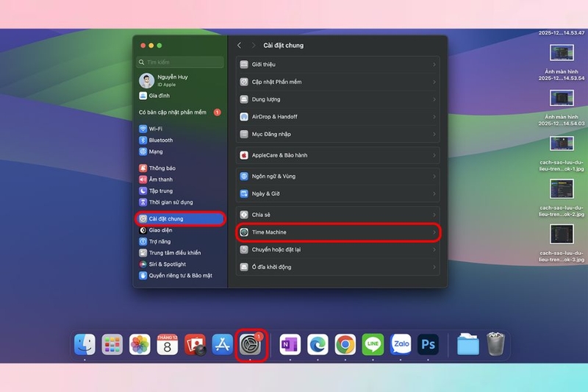The width and height of the screenshot is (588, 392).
Task: Open AirDrop & Handoff row
Action: click(x=338, y=117)
